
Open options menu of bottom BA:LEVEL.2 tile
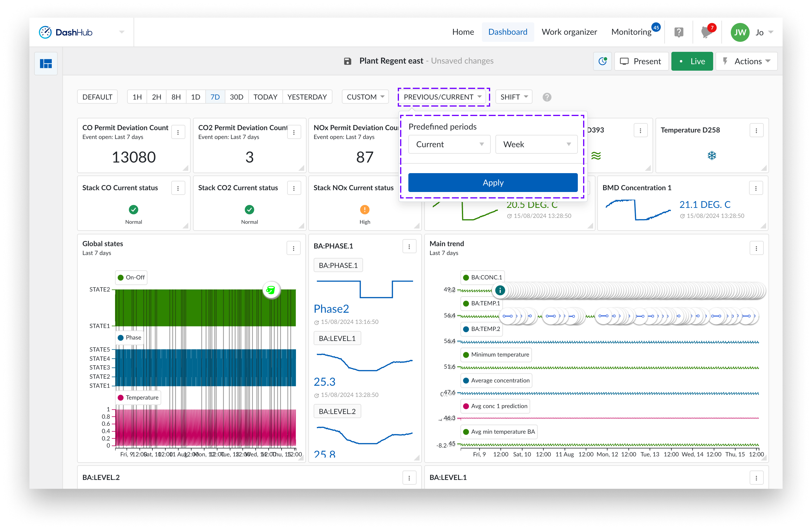pos(409,478)
